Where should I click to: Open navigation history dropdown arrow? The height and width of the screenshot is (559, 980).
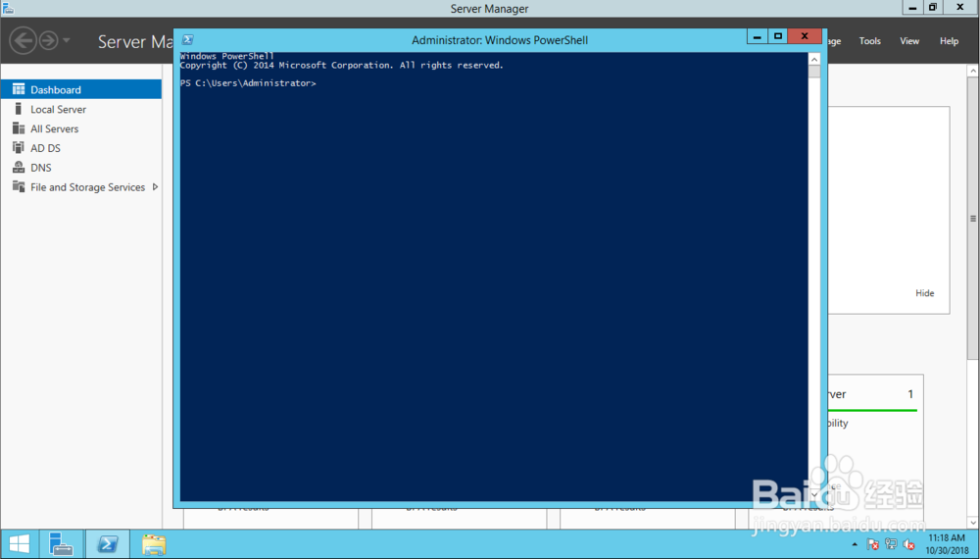(x=67, y=41)
